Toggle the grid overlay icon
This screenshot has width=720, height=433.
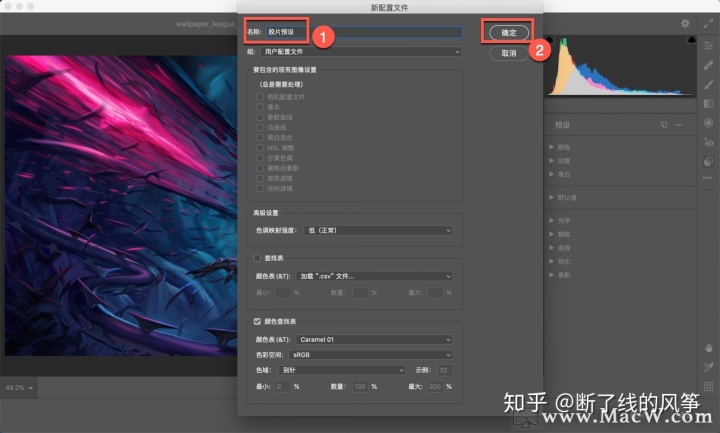click(x=709, y=386)
